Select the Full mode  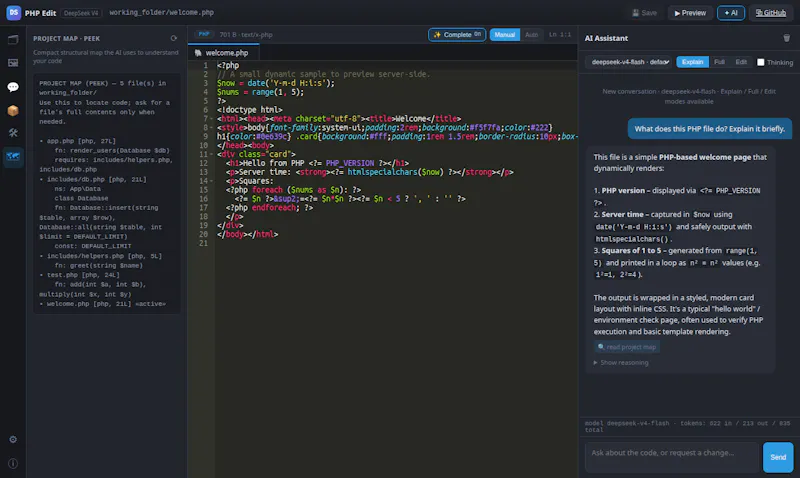(x=719, y=62)
